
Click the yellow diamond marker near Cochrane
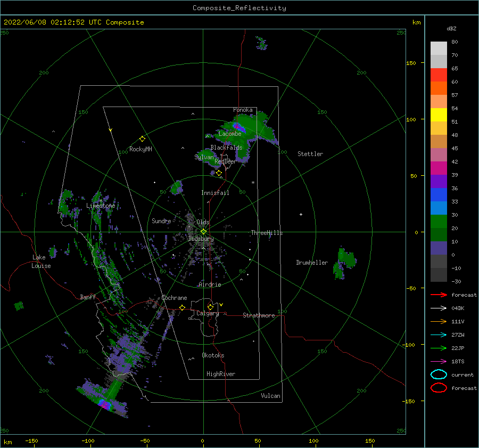pyautogui.click(x=183, y=308)
